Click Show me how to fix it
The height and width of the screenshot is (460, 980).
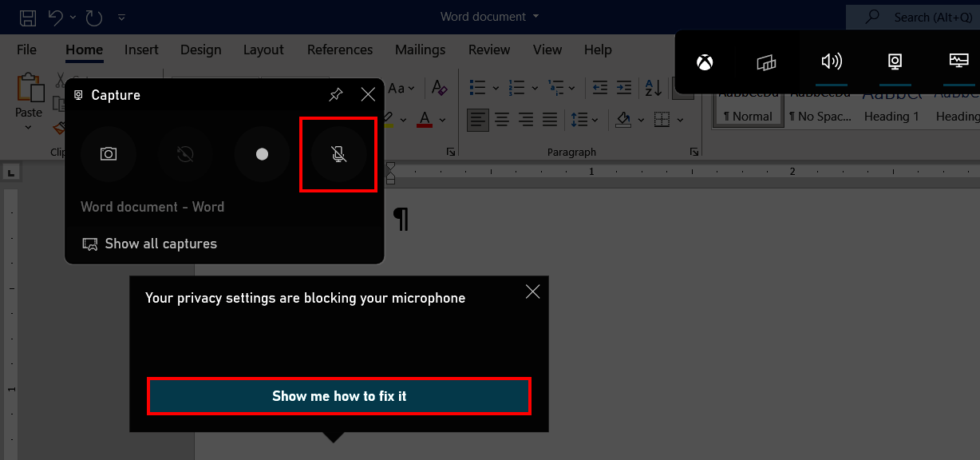click(338, 395)
